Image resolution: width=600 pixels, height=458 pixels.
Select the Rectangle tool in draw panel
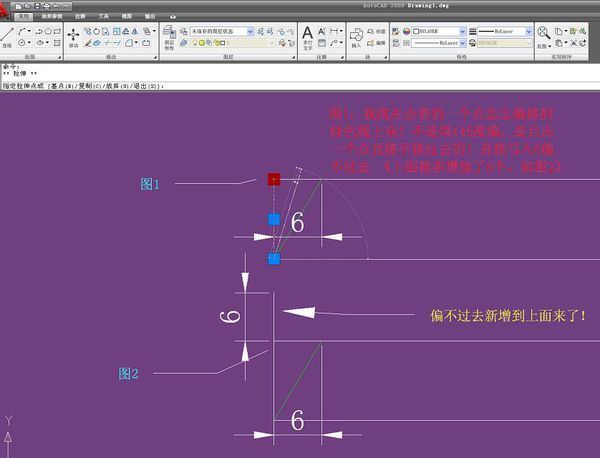coord(57,31)
